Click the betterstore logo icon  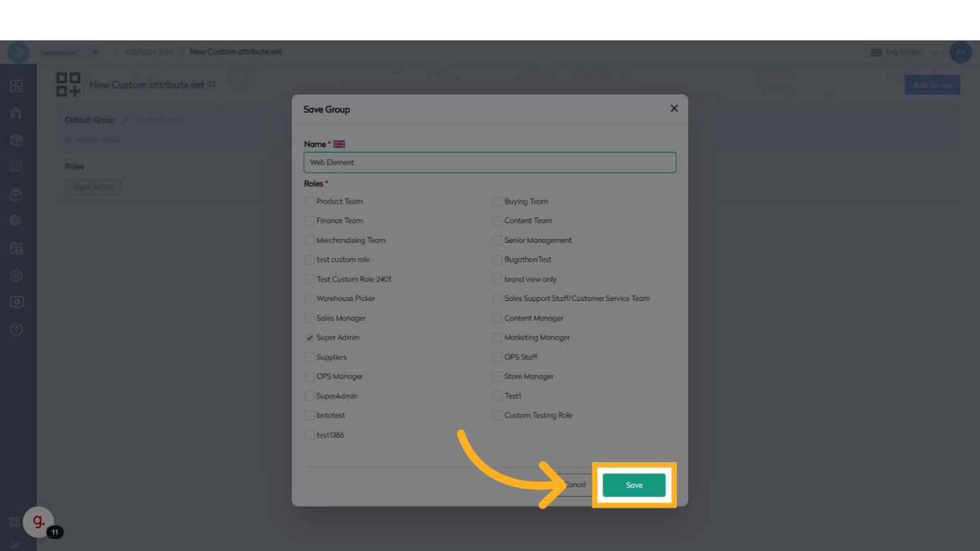coord(18,53)
